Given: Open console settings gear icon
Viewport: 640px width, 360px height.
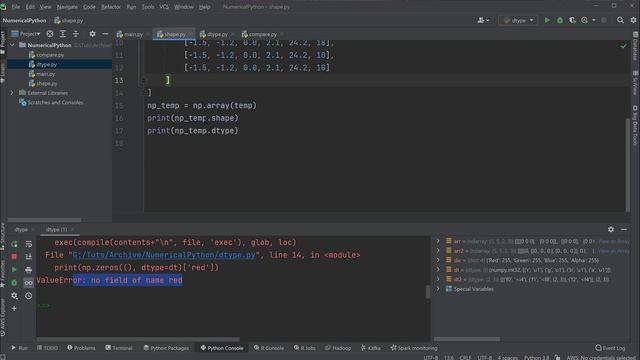Looking at the screenshot, I should tap(14, 296).
